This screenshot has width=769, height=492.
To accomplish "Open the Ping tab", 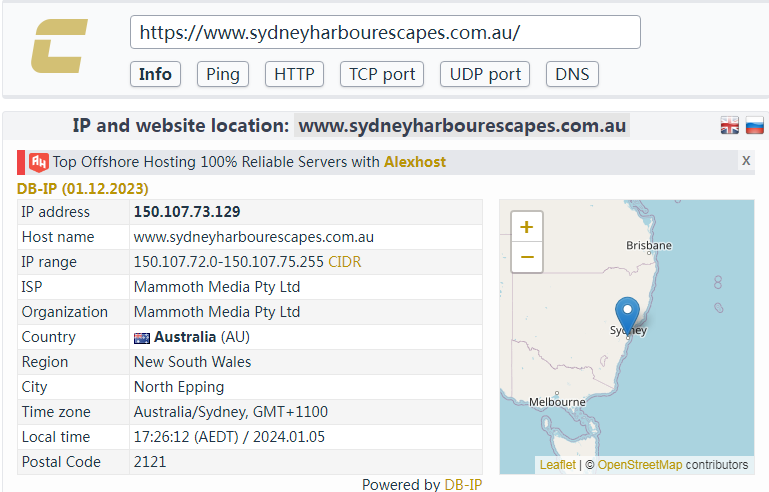I will [223, 74].
